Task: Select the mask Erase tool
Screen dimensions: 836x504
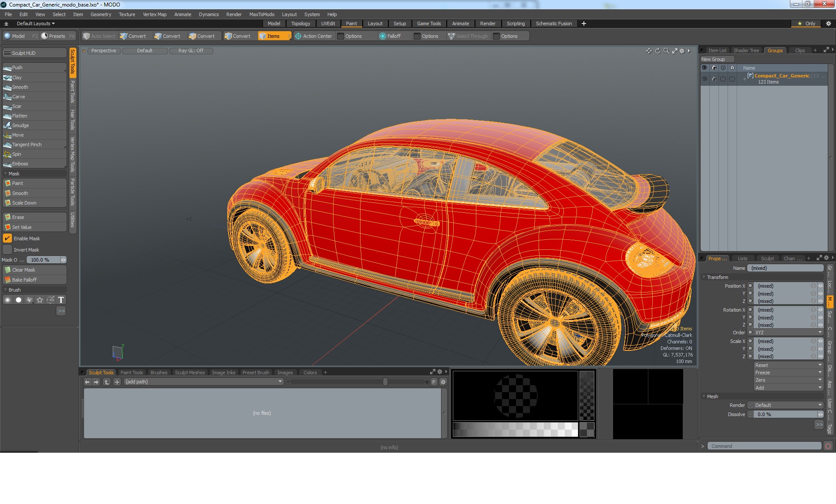Action: pos(34,217)
